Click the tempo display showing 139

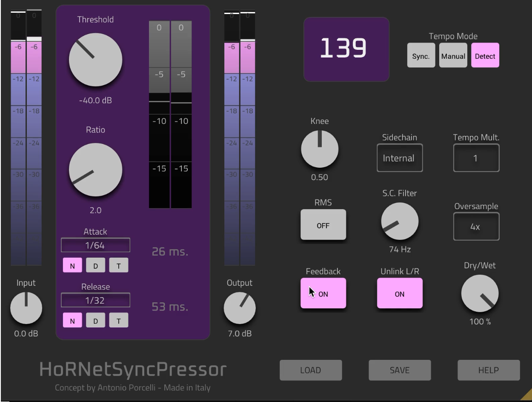pyautogui.click(x=346, y=49)
